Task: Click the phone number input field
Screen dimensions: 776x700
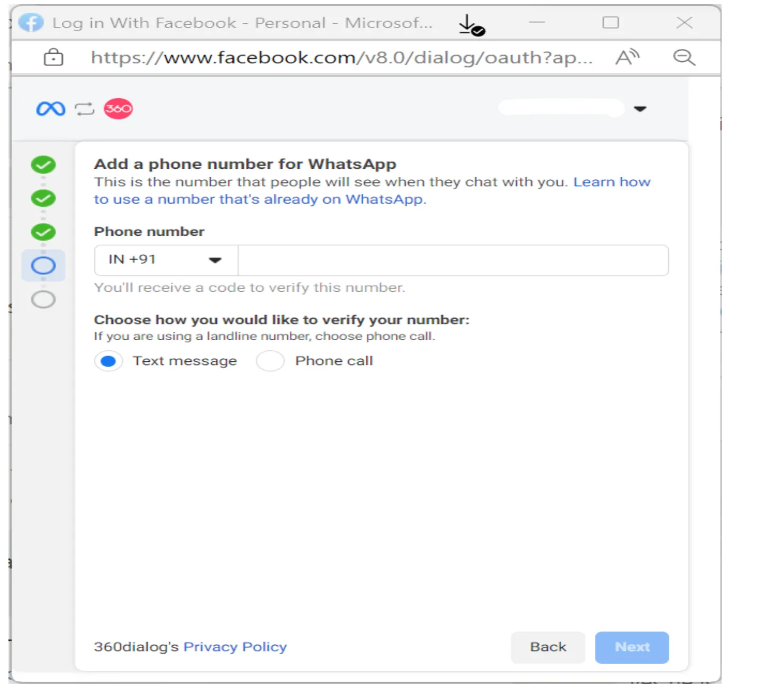Action: 453,260
